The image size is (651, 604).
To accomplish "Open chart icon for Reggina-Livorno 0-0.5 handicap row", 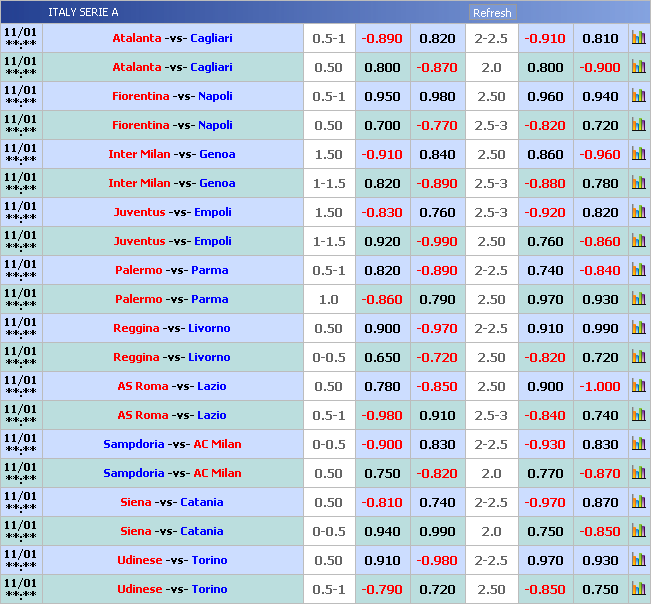I will coord(638,357).
